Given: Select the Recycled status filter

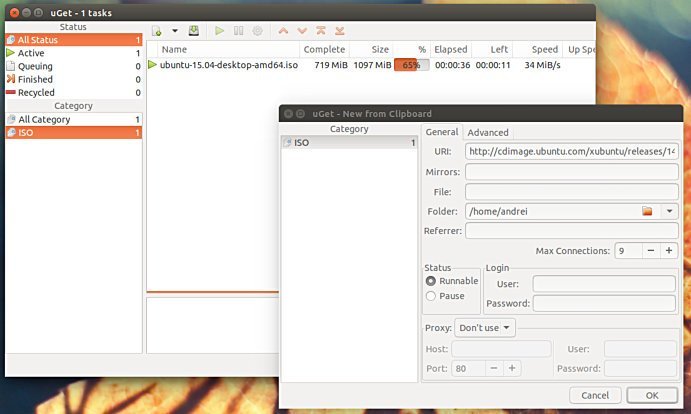Looking at the screenshot, I should click(74, 93).
